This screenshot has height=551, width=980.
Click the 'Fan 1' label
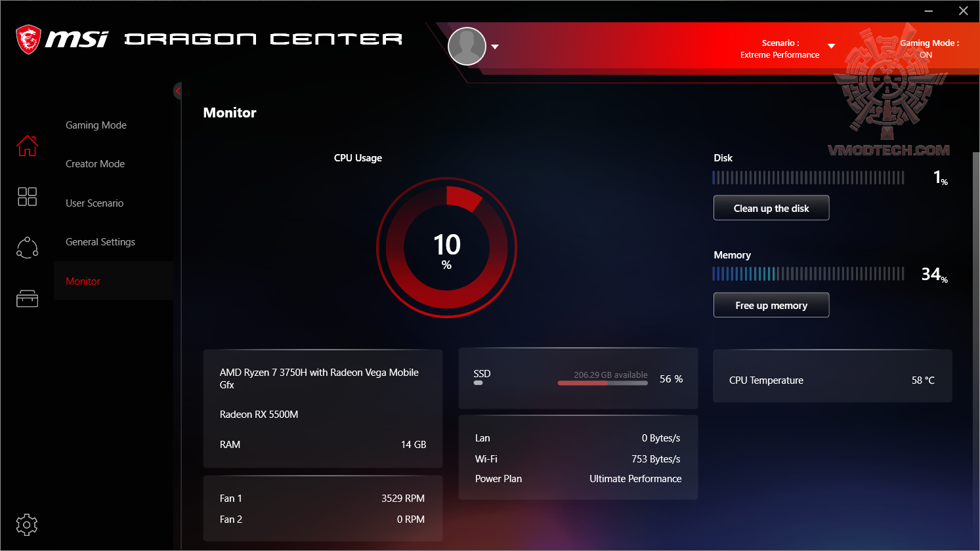[231, 499]
